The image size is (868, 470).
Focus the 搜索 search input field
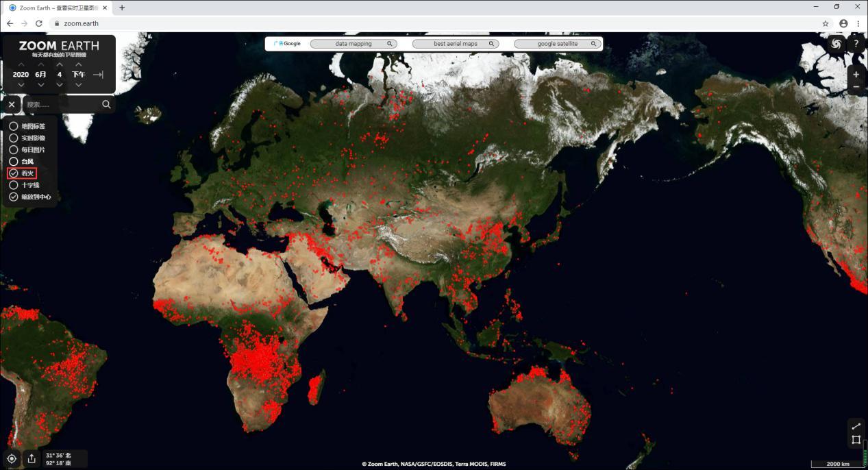click(x=62, y=104)
